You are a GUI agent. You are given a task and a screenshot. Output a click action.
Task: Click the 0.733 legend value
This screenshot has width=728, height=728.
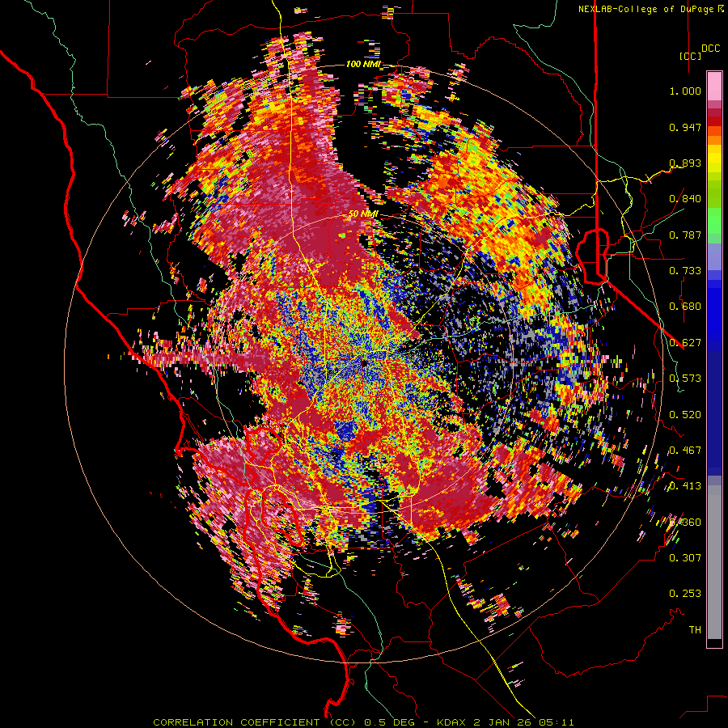pyautogui.click(x=685, y=271)
